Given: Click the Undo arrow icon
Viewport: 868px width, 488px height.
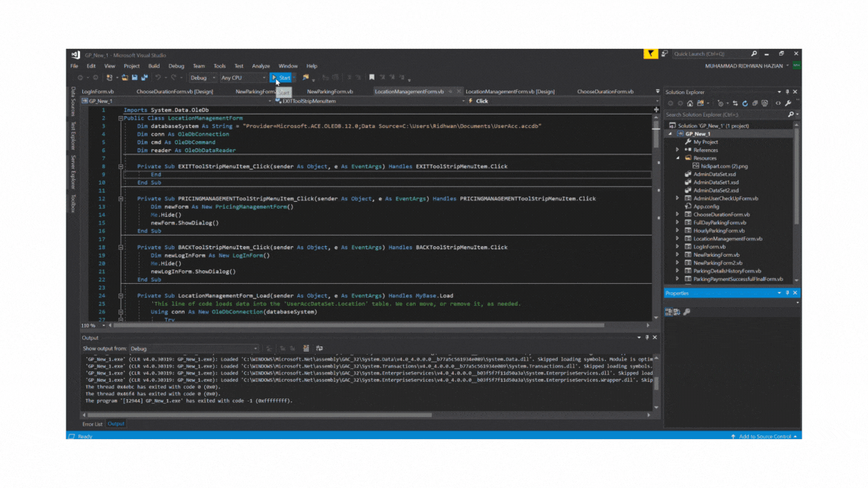Looking at the screenshot, I should pos(158,78).
